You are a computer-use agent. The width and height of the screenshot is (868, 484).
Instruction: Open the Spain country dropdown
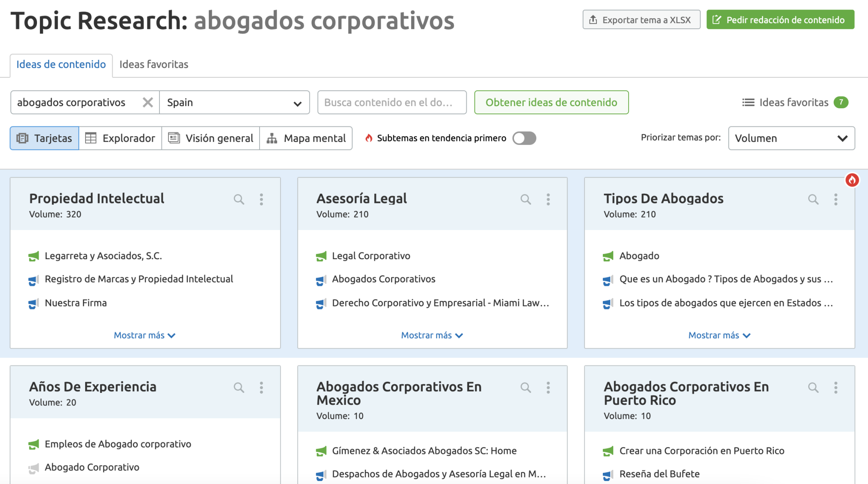(x=234, y=102)
